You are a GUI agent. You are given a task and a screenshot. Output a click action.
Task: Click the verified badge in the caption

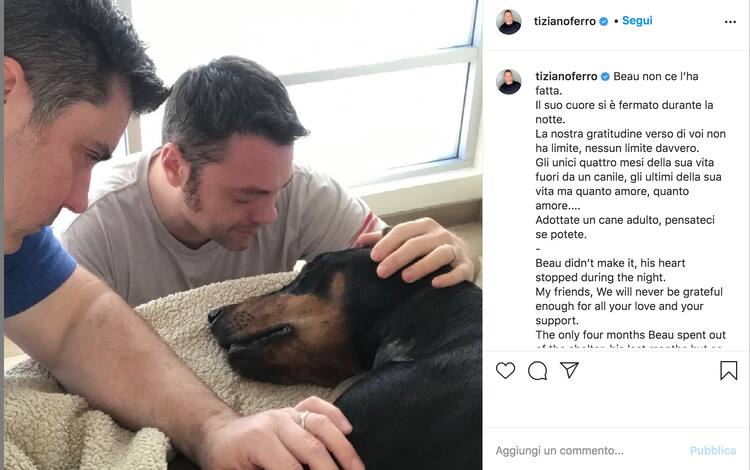[605, 77]
